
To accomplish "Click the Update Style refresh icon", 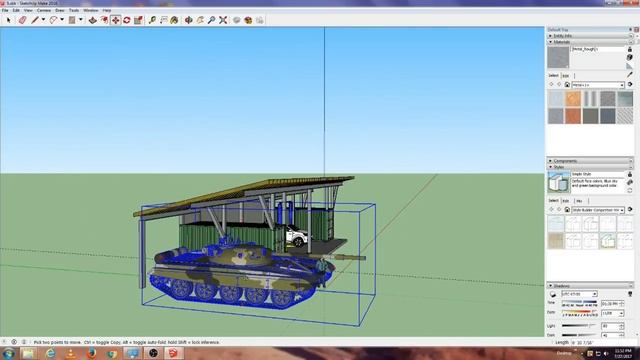I will click(x=630, y=191).
